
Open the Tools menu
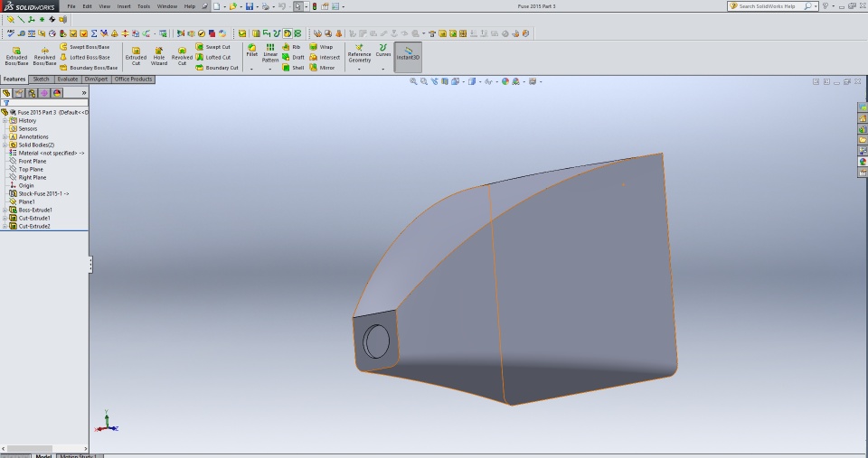click(x=144, y=6)
